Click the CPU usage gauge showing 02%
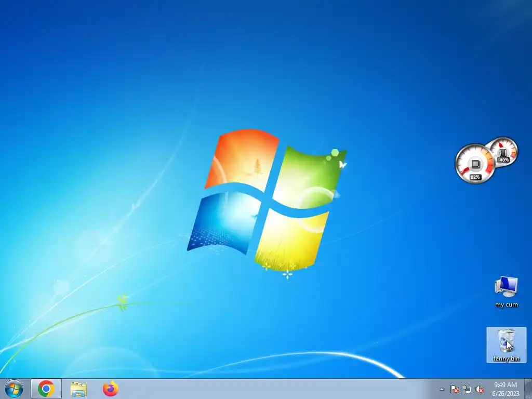The height and width of the screenshot is (399, 532). coord(475,164)
